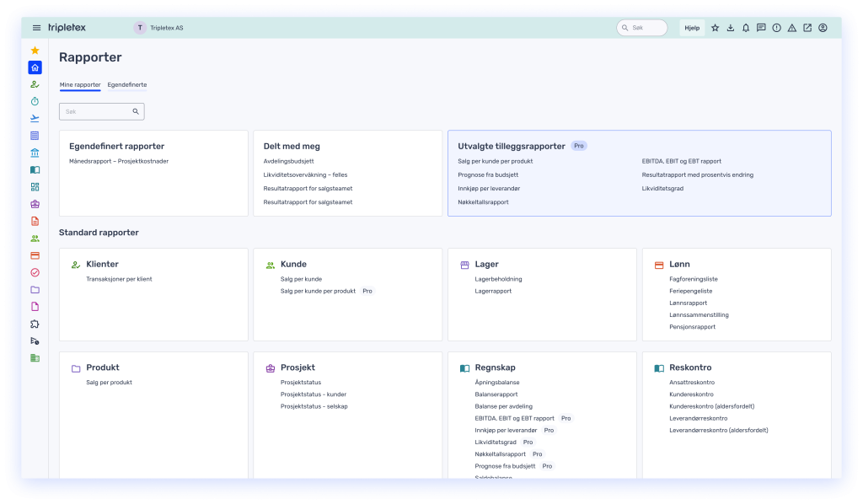Screen dimensions: 863x504
Task: Open the chat messages icon in header
Action: (x=761, y=28)
